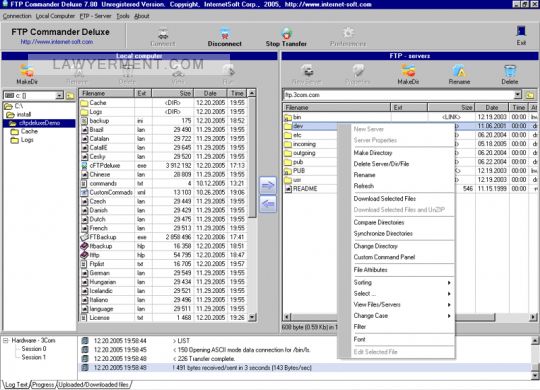
Task: Sort the server list by the Filename header
Action: [x=337, y=107]
